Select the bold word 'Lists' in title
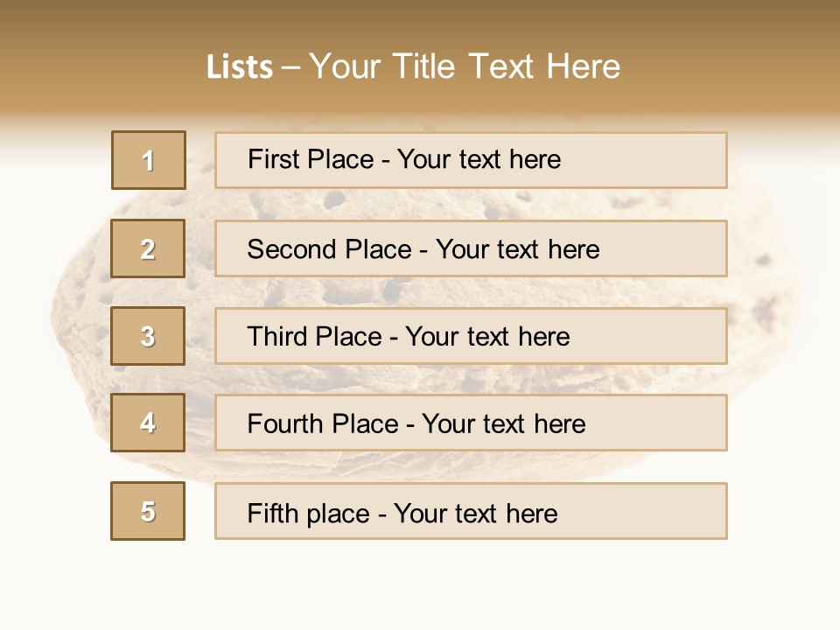Screen dimensions: 840x630 (x=240, y=67)
